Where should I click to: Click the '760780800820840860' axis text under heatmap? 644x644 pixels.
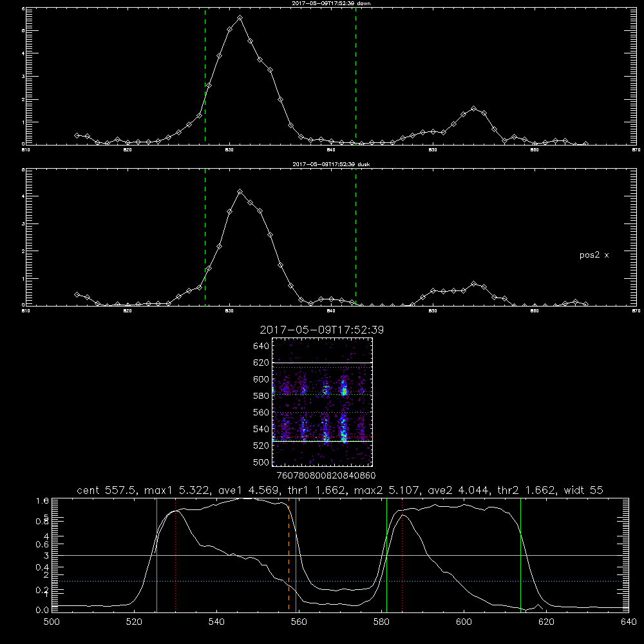[x=326, y=476]
